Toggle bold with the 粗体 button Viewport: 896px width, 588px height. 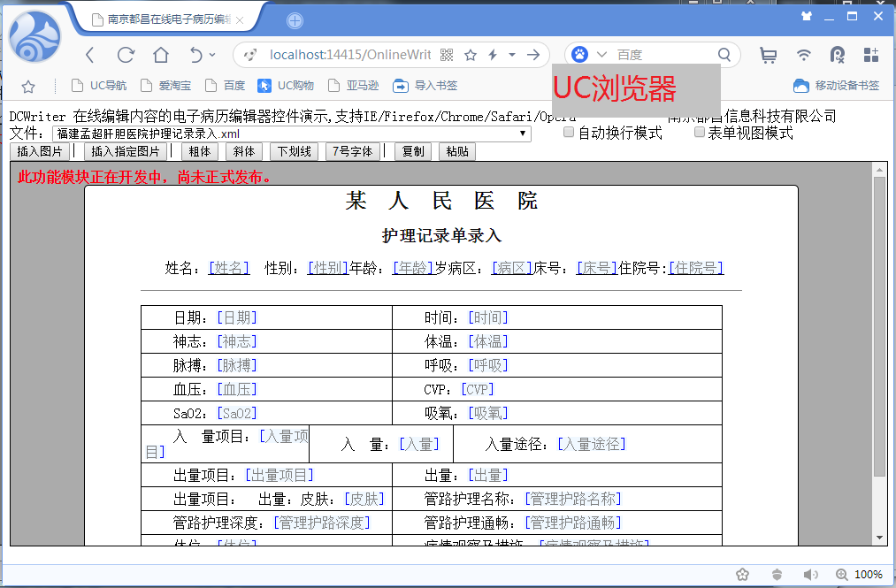pos(200,150)
